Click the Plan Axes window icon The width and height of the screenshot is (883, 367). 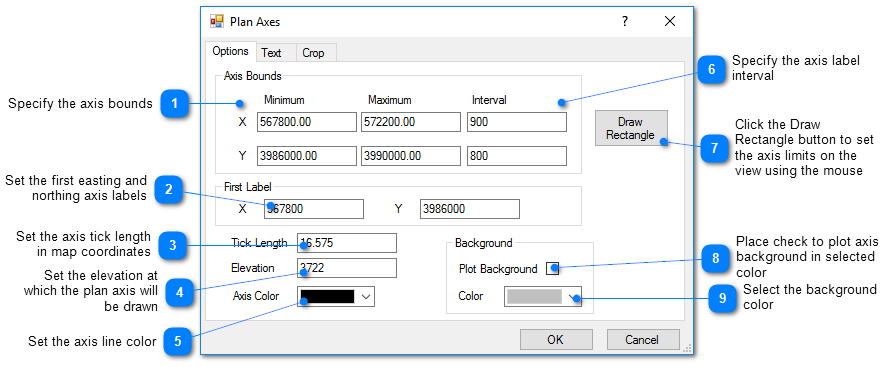tap(217, 21)
